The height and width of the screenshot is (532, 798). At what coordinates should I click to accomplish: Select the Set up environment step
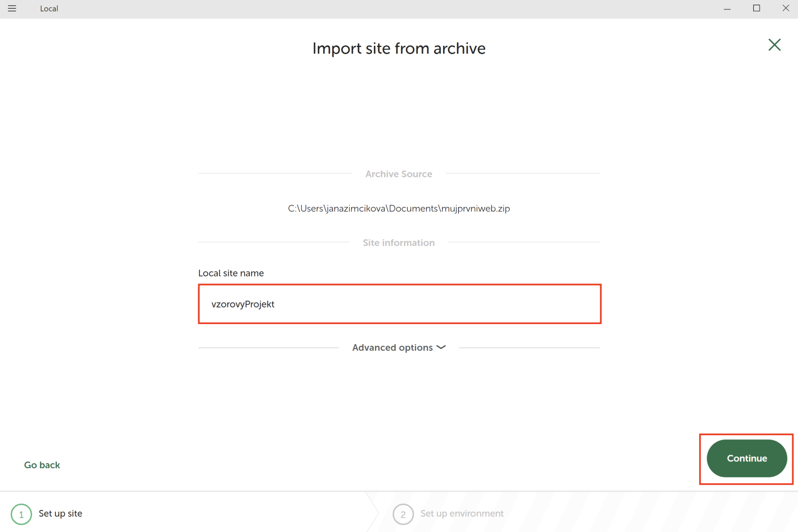point(461,513)
